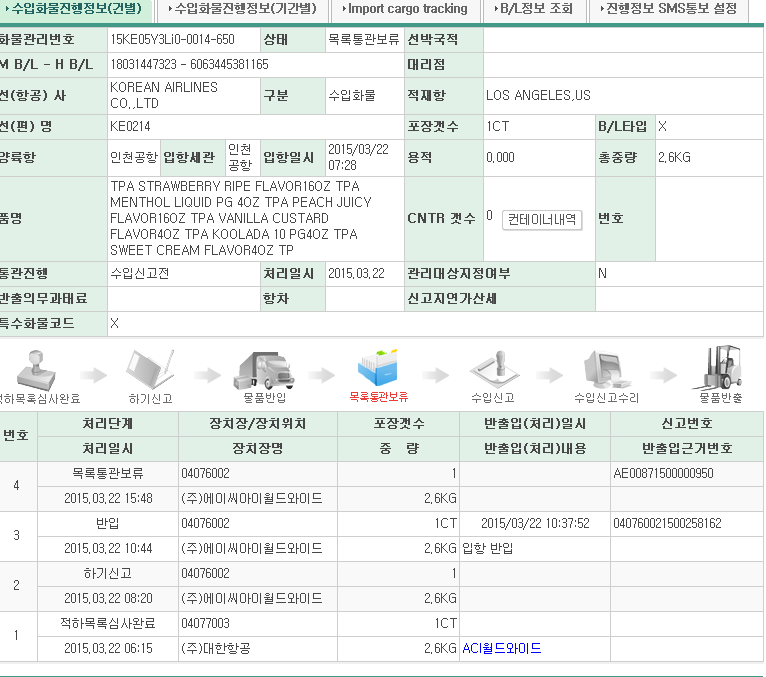This screenshot has width=766, height=677.
Task: Click the 목록통관보류 blue box icon
Action: [378, 369]
